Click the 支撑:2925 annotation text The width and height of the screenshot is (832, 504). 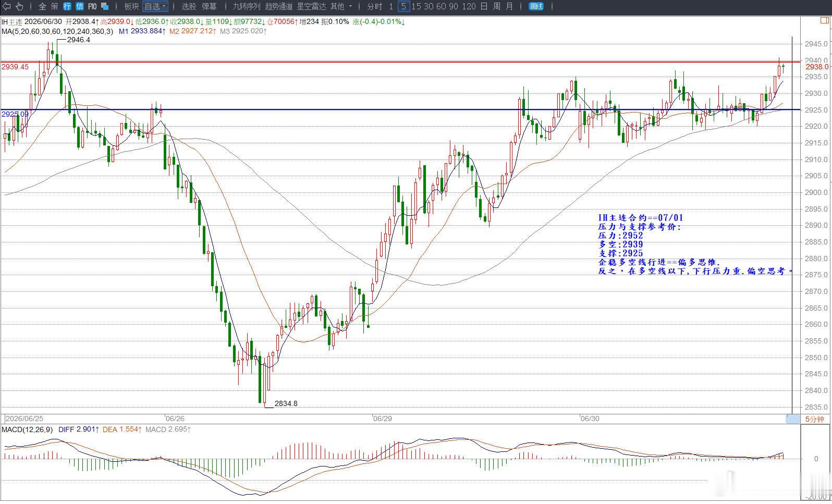pyautogui.click(x=621, y=253)
